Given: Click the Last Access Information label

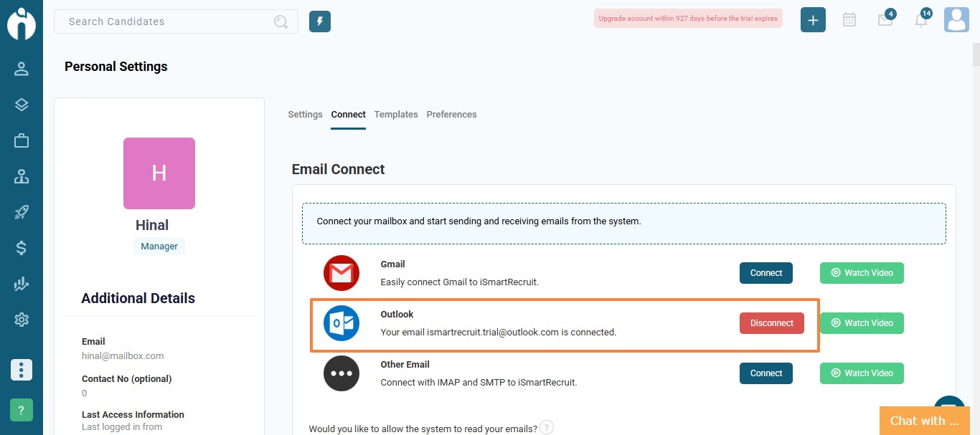Looking at the screenshot, I should pyautogui.click(x=133, y=414).
